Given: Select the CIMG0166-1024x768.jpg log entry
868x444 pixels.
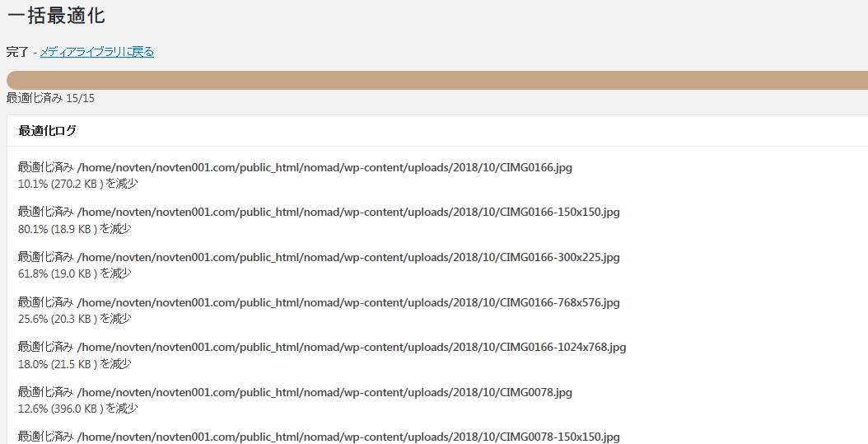Looking at the screenshot, I should tap(352, 347).
